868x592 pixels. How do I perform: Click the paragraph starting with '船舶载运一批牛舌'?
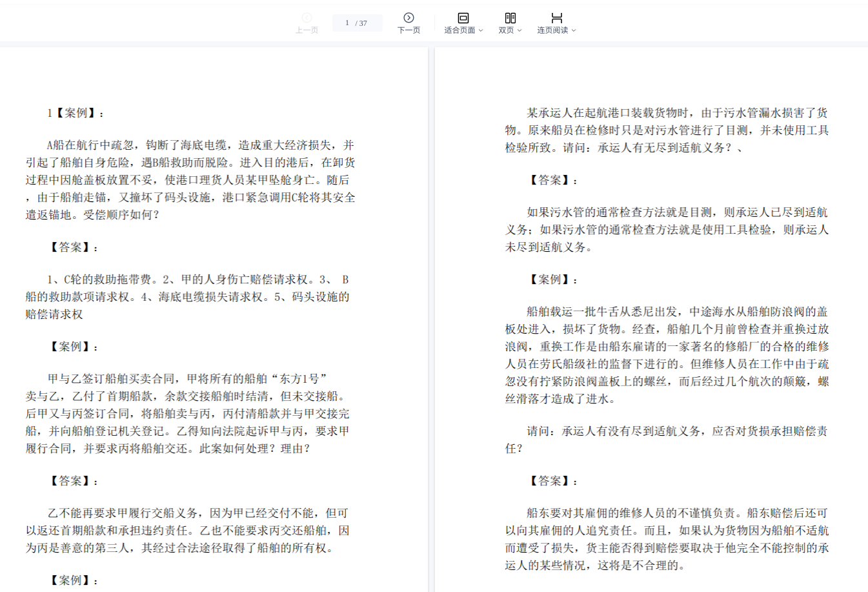[x=667, y=355]
